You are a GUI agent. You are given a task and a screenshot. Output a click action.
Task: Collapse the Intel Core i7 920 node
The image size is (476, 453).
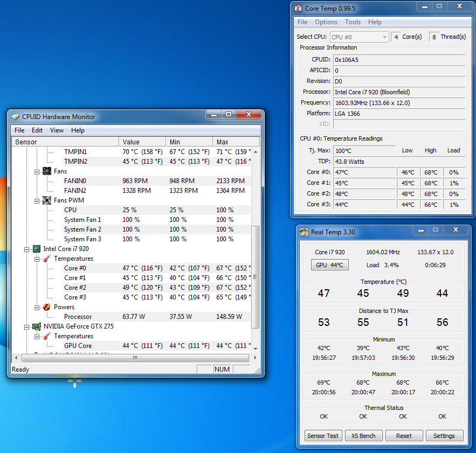point(27,250)
